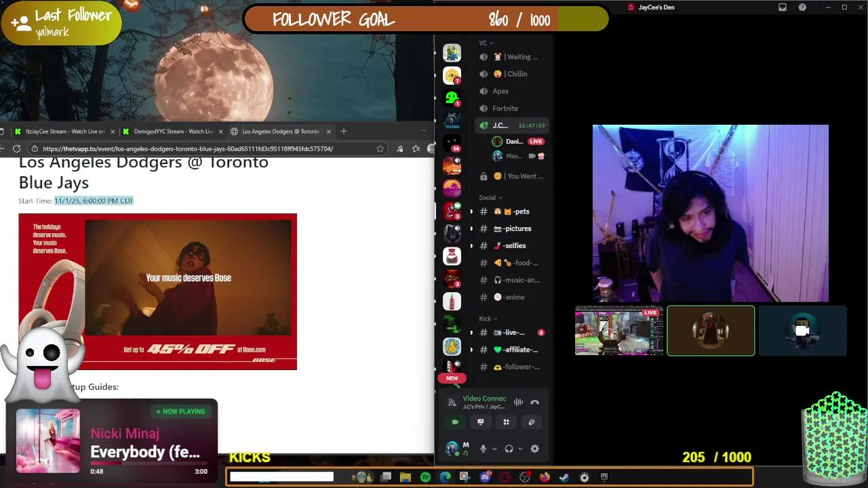This screenshot has height=488, width=868.
Task: Select the J.C voice channel with timer
Action: pos(512,125)
